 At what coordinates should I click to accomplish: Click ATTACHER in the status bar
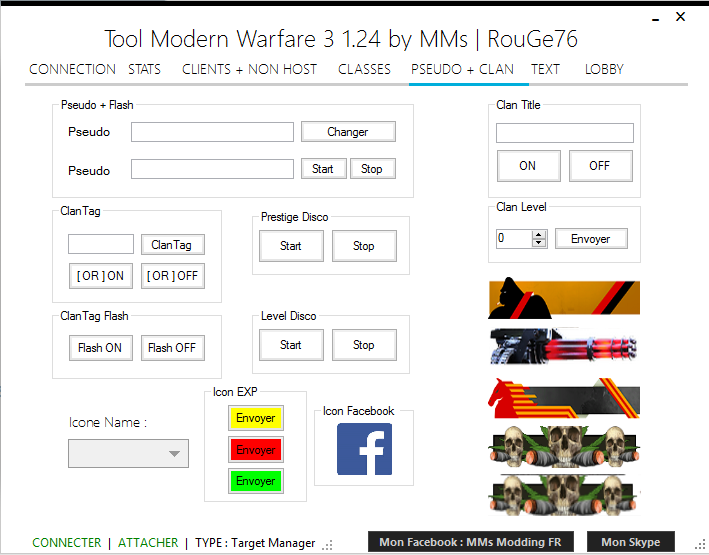(x=148, y=542)
